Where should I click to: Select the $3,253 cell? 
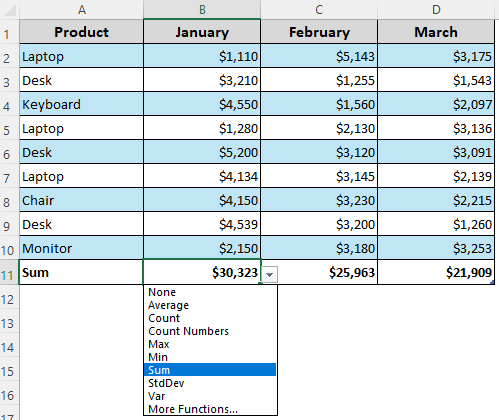[x=436, y=248]
